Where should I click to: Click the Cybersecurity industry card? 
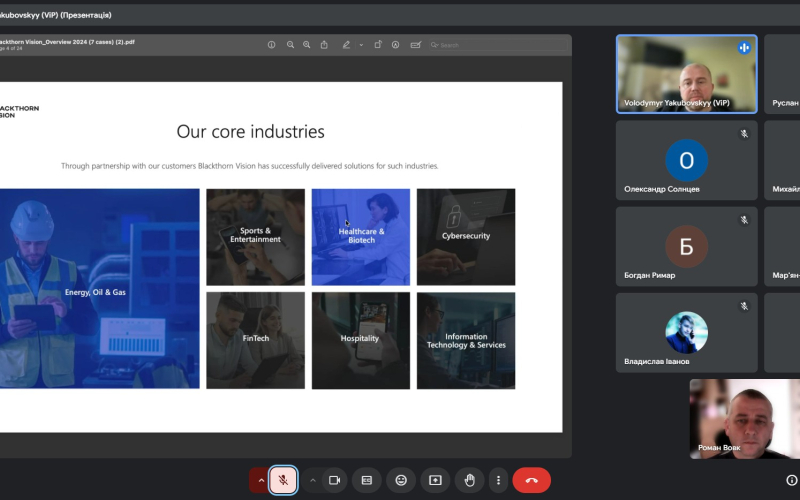[x=466, y=237]
